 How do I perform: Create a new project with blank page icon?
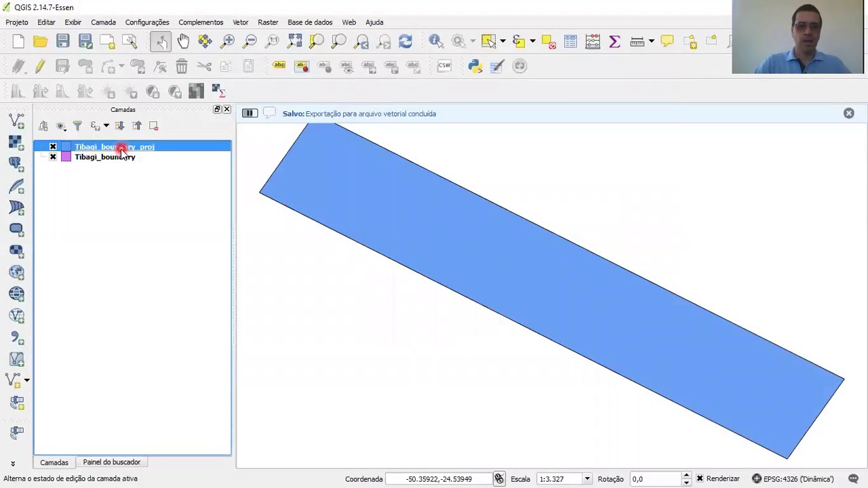[18, 42]
